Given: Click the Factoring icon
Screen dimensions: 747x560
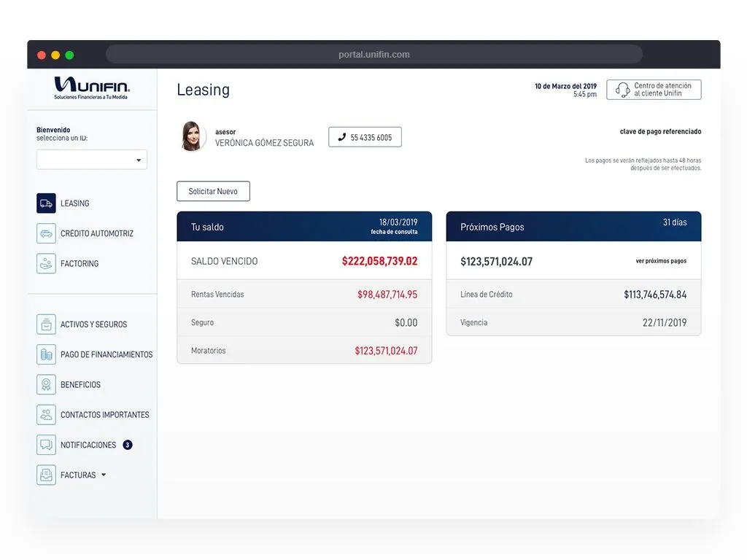Looking at the screenshot, I should [x=44, y=263].
